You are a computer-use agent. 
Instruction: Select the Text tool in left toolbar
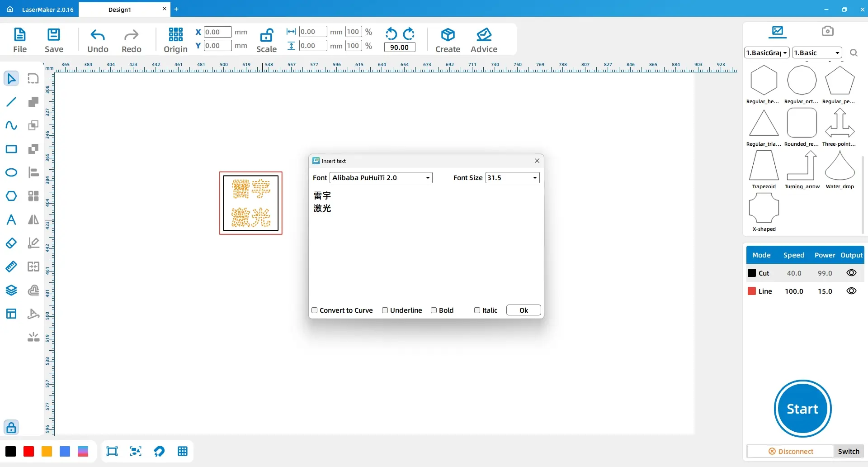click(x=11, y=220)
